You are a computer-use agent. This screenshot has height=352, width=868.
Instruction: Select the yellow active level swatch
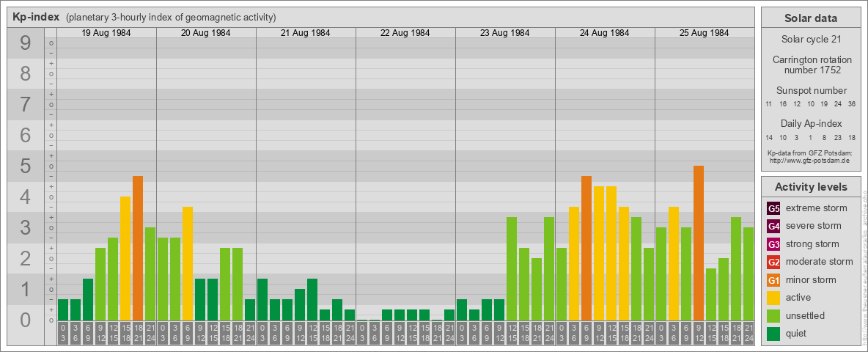773,298
